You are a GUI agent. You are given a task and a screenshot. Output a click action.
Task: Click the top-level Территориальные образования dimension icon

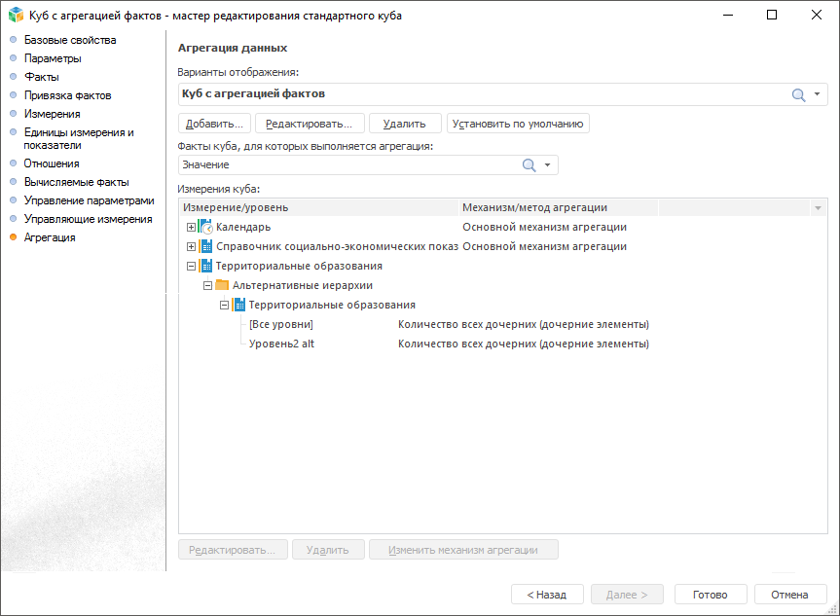[205, 266]
